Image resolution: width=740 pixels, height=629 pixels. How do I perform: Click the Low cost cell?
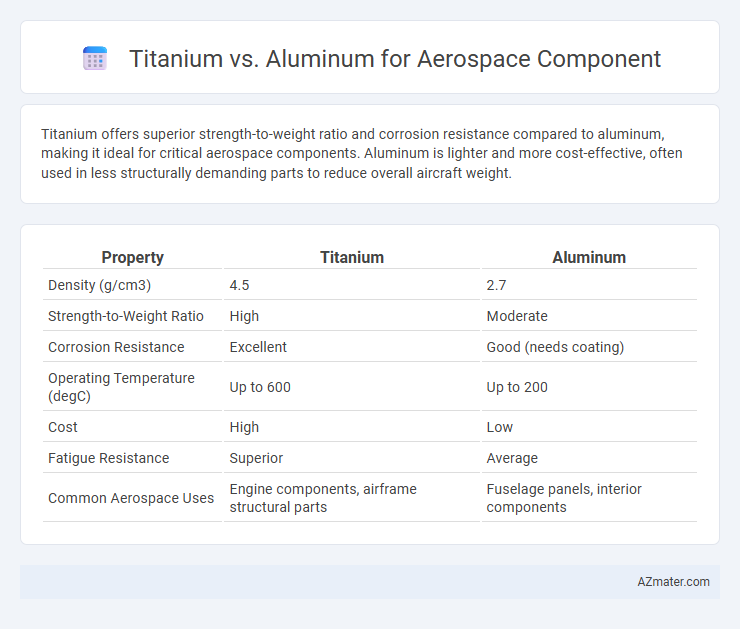[500, 427]
